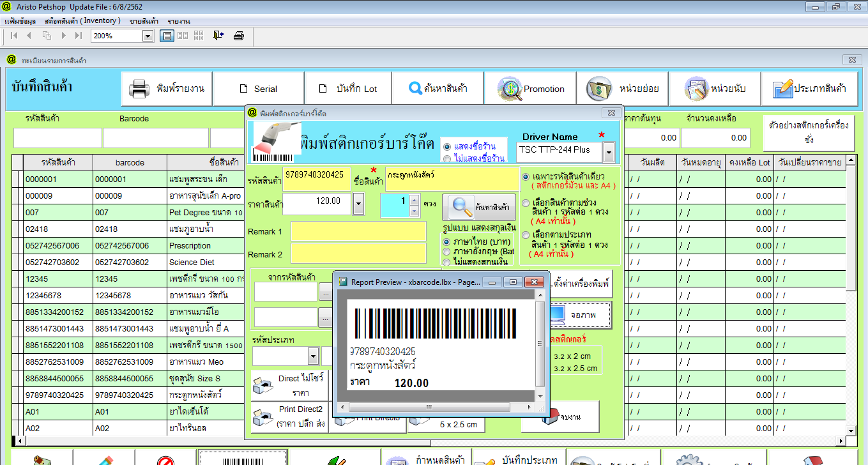
Task: Select ไม่แสดงสกุลเงิน radio option
Action: pyautogui.click(x=446, y=262)
